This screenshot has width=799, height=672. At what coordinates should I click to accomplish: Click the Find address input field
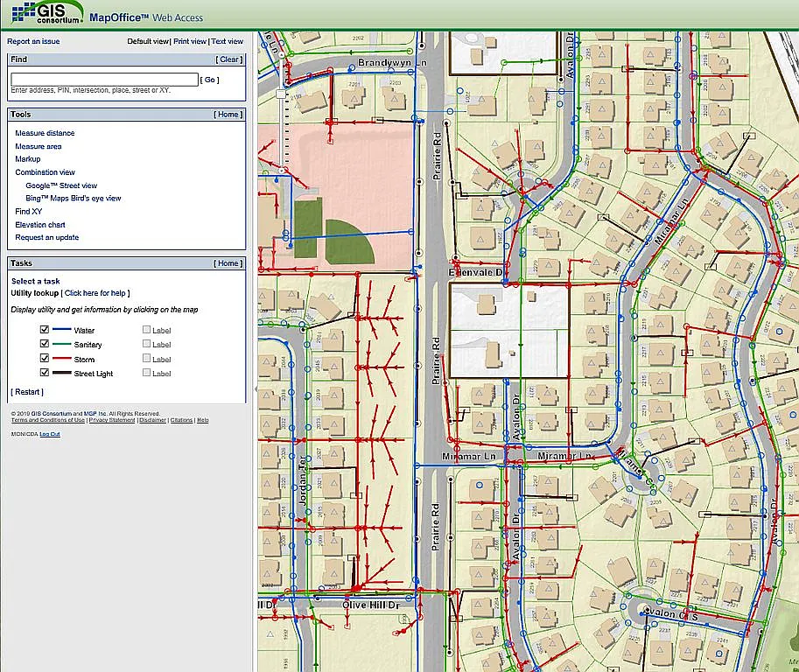[x=104, y=80]
